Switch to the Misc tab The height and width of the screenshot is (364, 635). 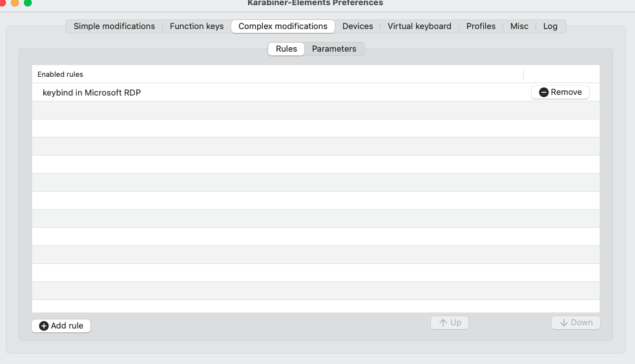(x=519, y=26)
